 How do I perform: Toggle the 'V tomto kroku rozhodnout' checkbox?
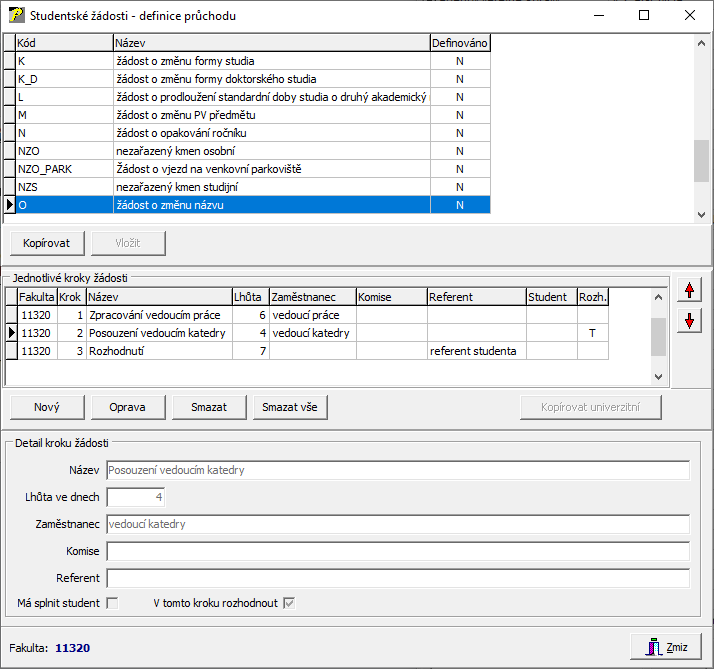[289, 603]
